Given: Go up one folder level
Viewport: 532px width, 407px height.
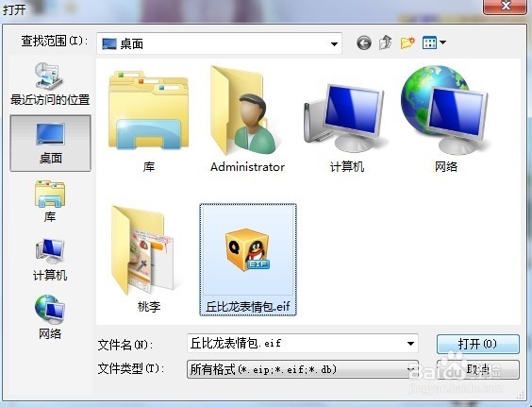Looking at the screenshot, I should 386,42.
